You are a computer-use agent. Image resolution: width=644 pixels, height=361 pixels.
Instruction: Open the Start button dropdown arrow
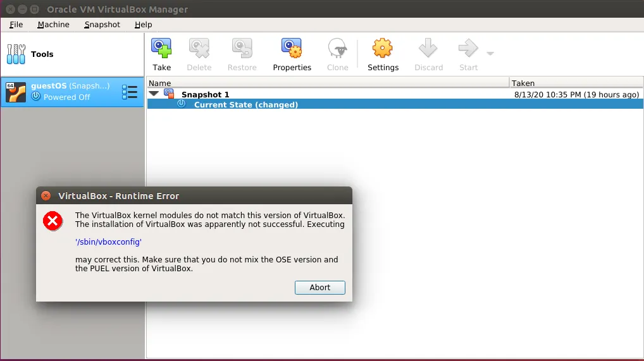tap(490, 53)
